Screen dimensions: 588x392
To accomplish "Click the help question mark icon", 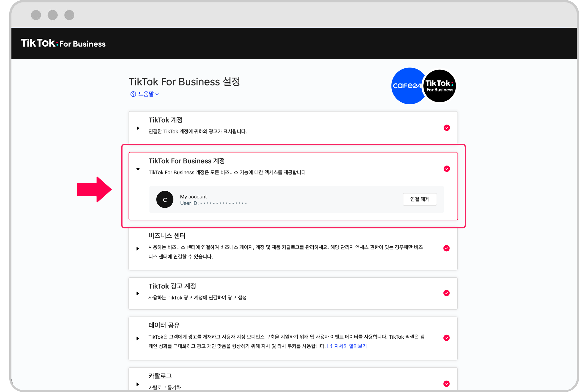I will 133,94.
